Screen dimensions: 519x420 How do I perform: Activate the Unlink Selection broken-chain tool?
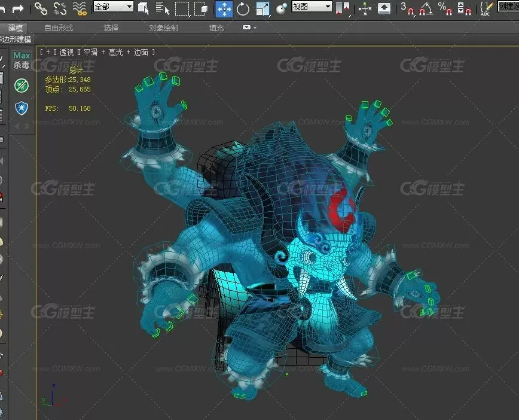point(60,8)
